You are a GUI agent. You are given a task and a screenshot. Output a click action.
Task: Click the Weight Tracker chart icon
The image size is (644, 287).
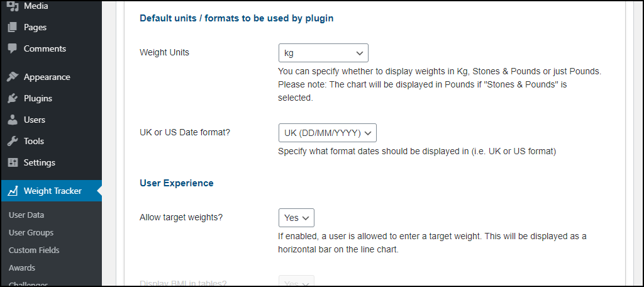[x=13, y=191]
